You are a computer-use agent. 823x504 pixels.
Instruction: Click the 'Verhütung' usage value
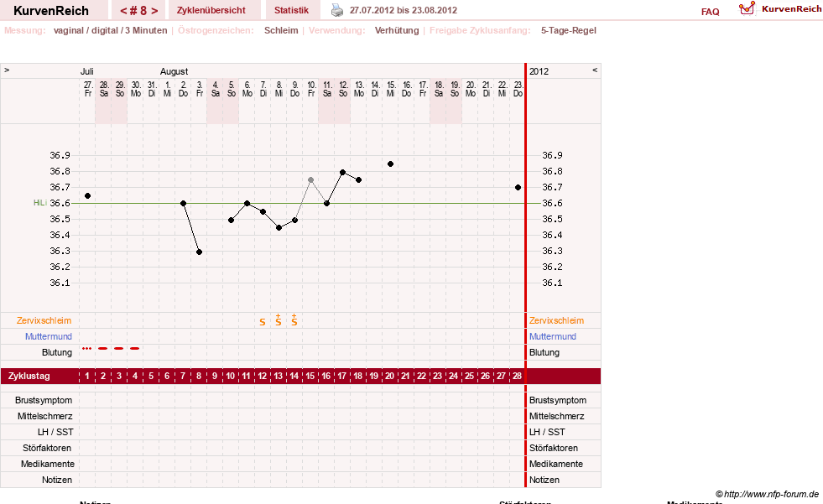click(x=397, y=30)
